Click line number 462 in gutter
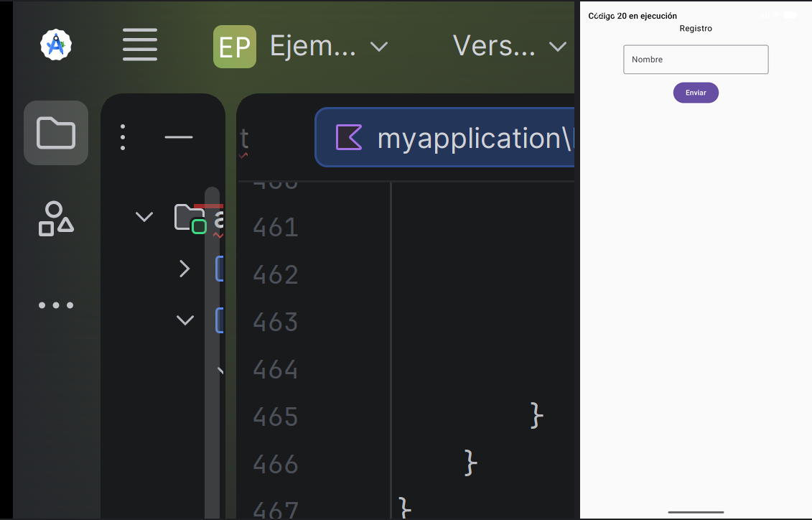The image size is (812, 520). (x=276, y=275)
